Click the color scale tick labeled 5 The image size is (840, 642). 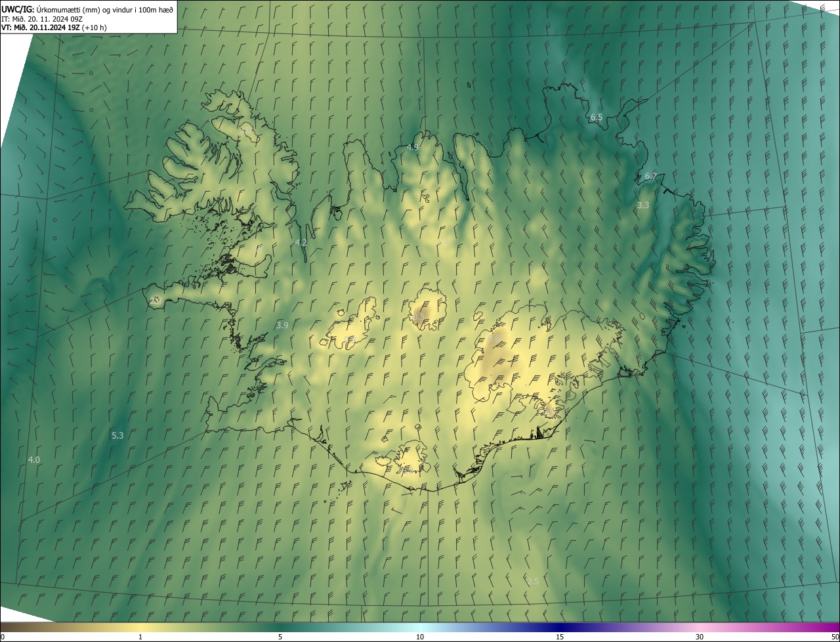click(x=280, y=637)
